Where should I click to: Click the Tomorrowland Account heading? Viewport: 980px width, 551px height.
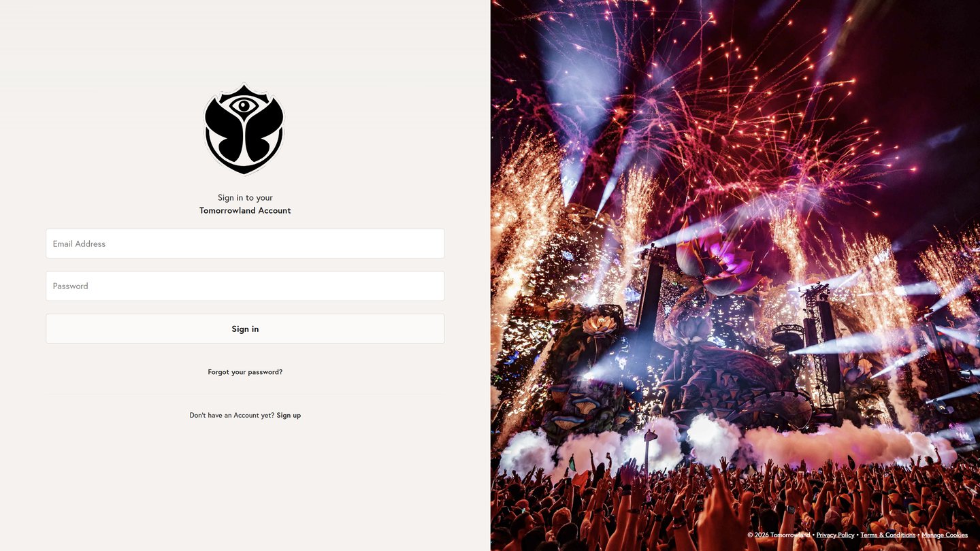click(x=245, y=211)
